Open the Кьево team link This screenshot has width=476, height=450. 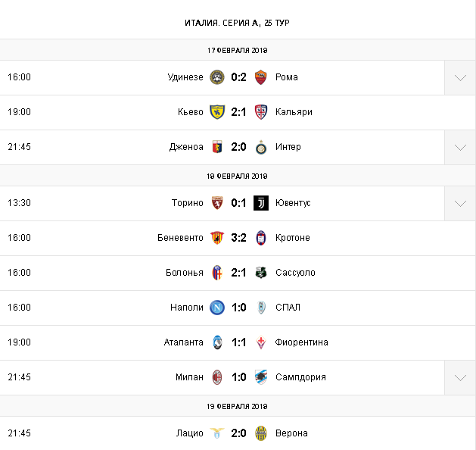tap(191, 112)
